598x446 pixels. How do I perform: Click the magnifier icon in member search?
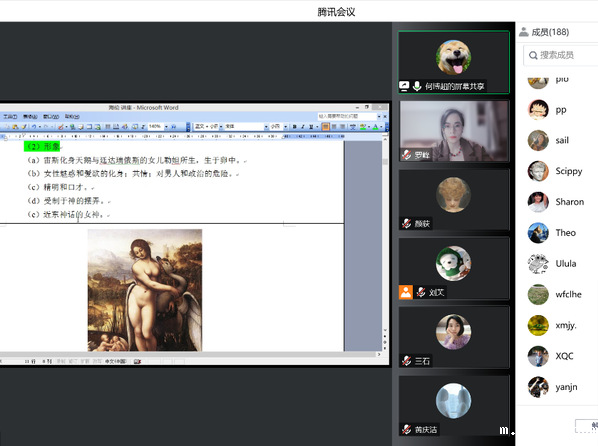tap(533, 56)
